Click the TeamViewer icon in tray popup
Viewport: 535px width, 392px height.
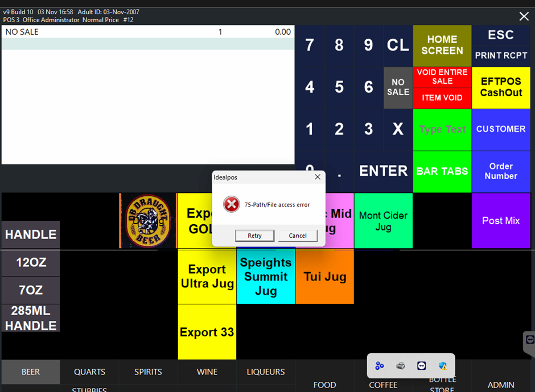pyautogui.click(x=421, y=366)
